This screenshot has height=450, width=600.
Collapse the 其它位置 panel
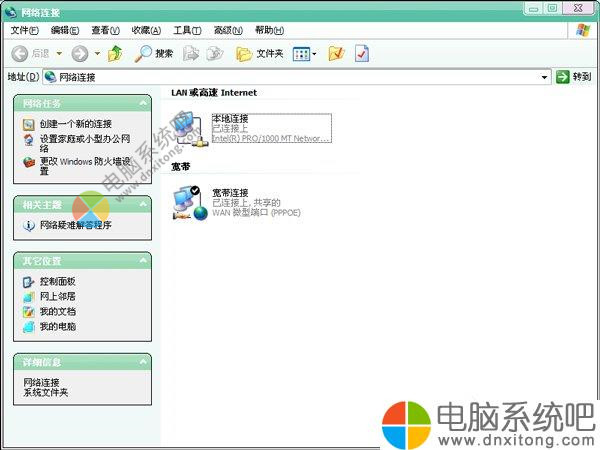143,261
